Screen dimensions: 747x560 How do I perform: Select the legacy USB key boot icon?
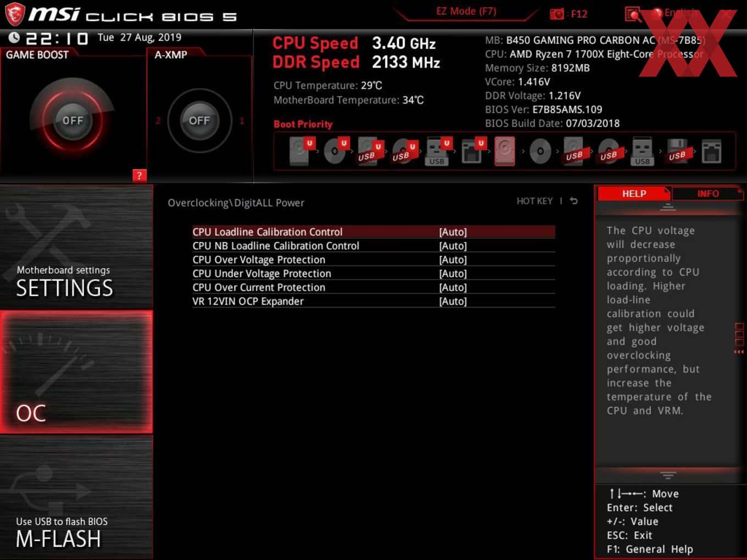(x=642, y=152)
